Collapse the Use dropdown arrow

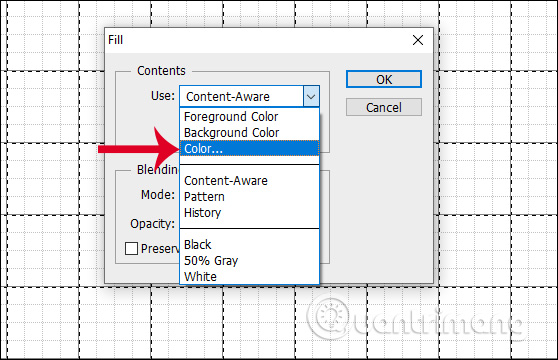(x=311, y=96)
